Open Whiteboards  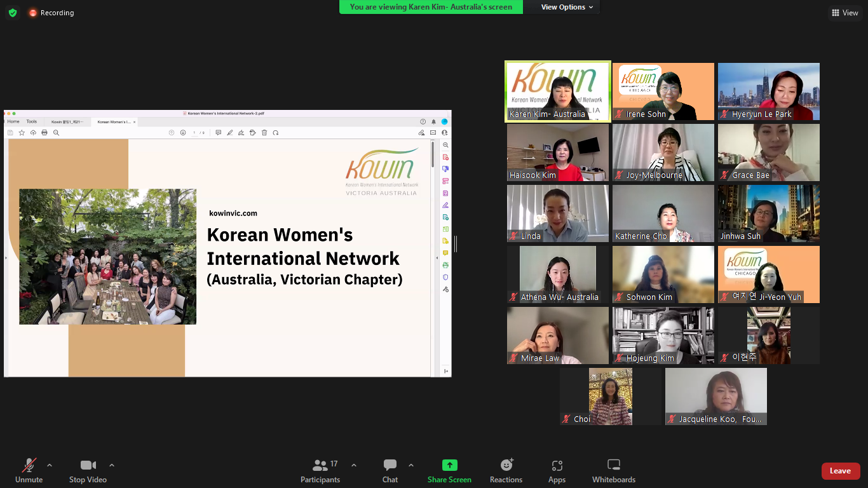(x=613, y=470)
